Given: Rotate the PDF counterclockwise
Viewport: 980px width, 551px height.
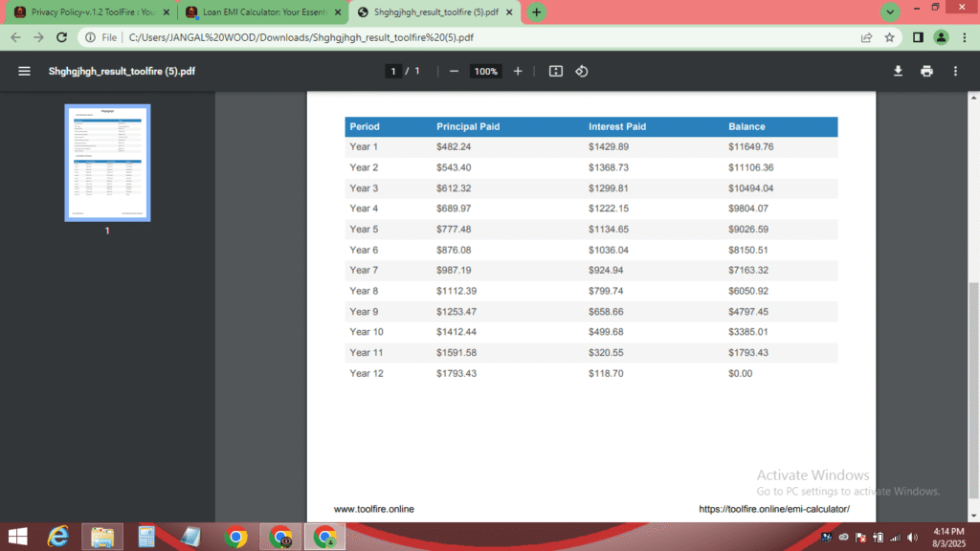Looking at the screenshot, I should pyautogui.click(x=581, y=71).
